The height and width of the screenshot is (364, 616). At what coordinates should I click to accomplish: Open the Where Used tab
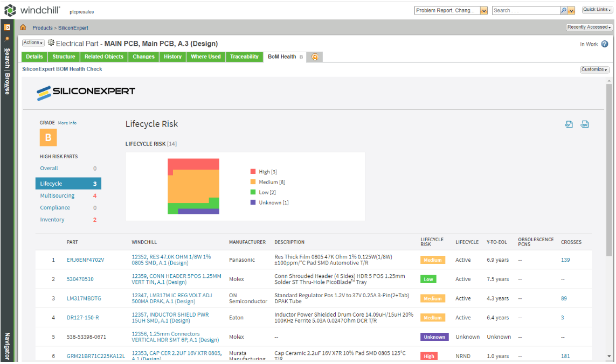205,57
